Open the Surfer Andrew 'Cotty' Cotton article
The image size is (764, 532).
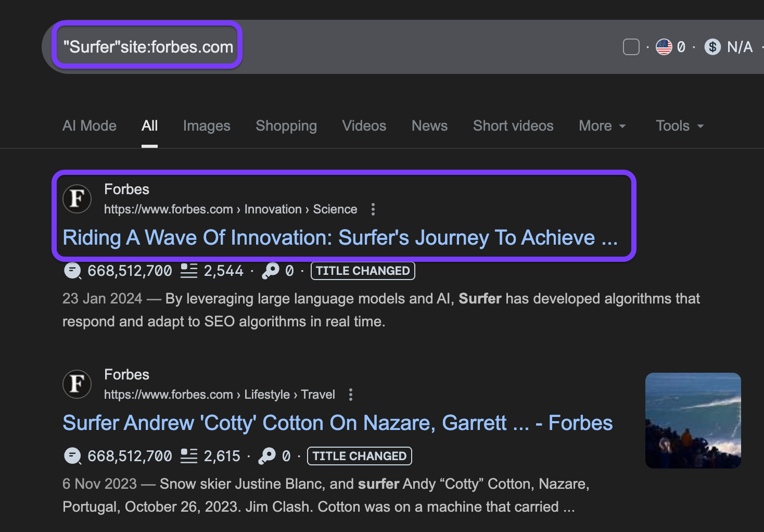pyautogui.click(x=337, y=423)
